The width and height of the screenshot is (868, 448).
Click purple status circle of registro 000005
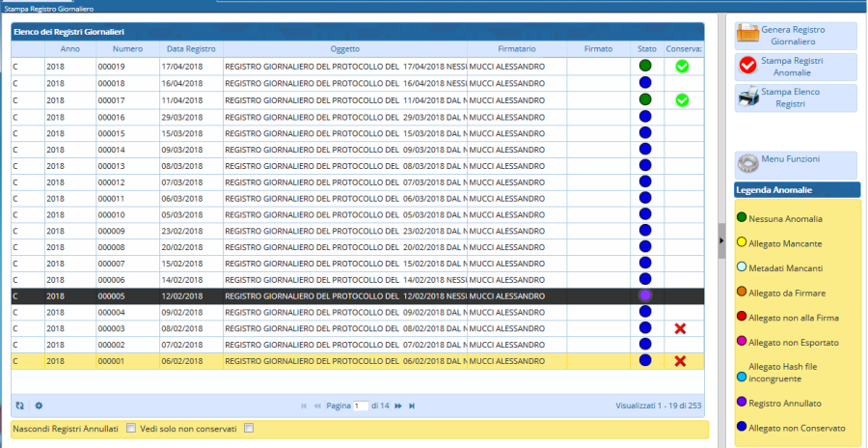pyautogui.click(x=645, y=294)
